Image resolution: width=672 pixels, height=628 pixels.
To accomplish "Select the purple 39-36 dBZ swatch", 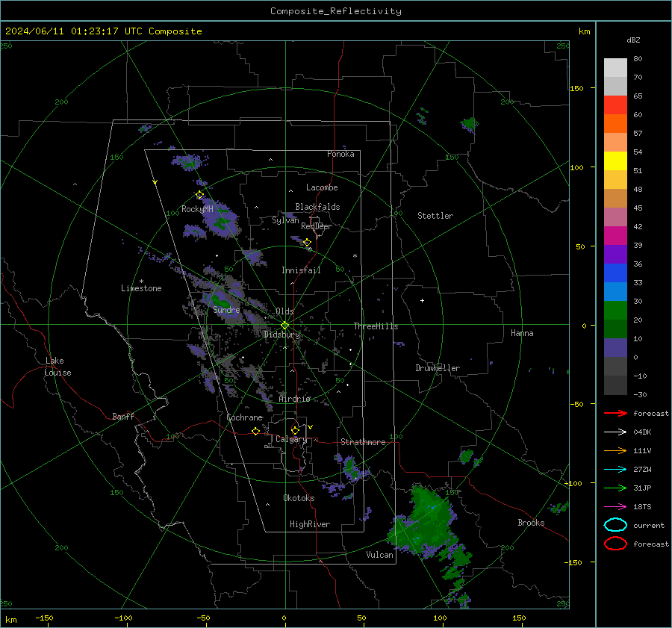I will point(615,255).
